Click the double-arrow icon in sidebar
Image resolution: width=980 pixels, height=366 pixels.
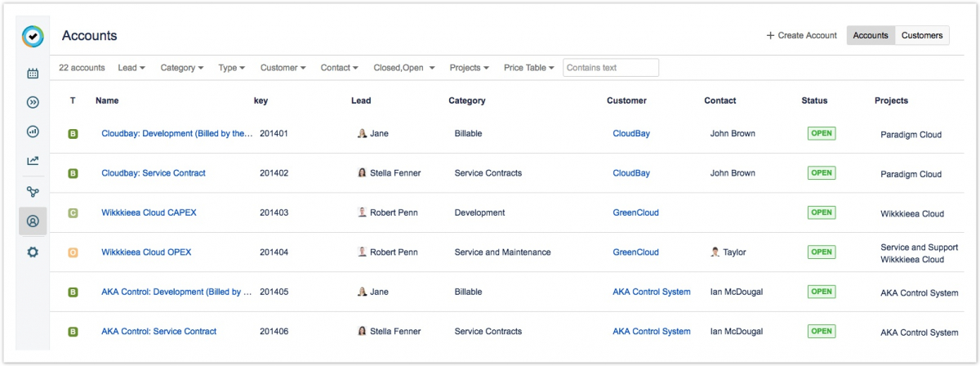33,102
